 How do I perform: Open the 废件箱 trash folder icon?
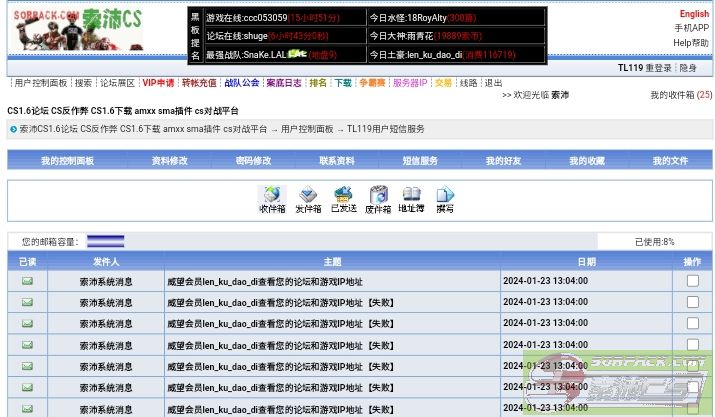(378, 199)
